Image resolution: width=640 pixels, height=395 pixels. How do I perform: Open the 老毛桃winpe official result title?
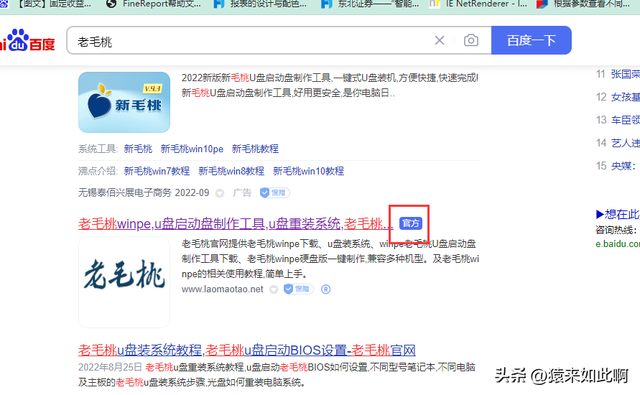coord(236,224)
